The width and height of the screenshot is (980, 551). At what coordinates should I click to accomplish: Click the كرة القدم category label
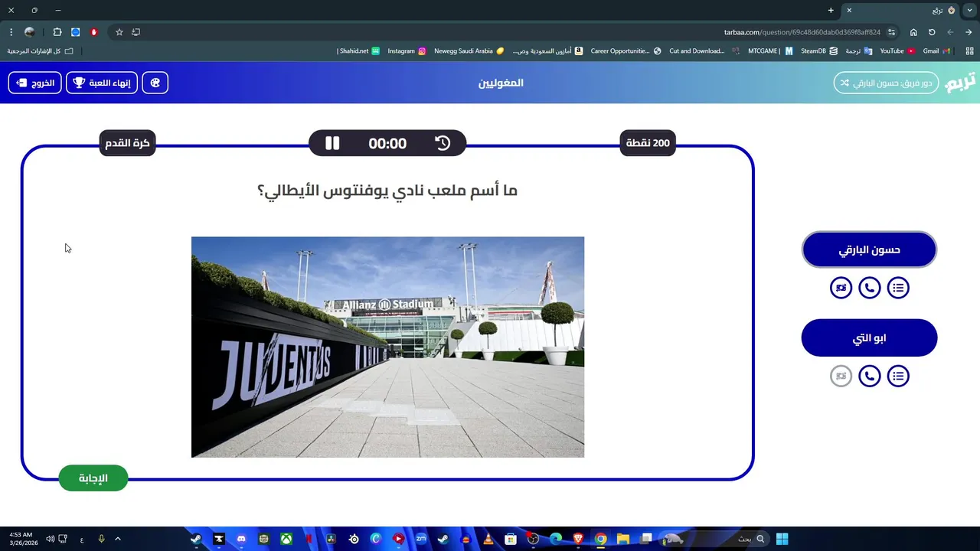point(127,143)
